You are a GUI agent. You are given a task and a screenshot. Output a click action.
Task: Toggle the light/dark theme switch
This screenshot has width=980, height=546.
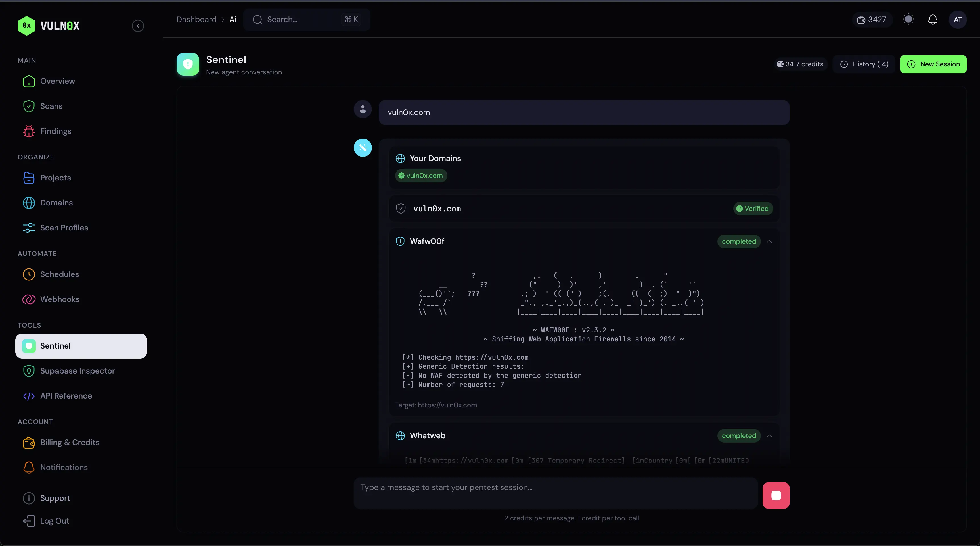tap(908, 19)
